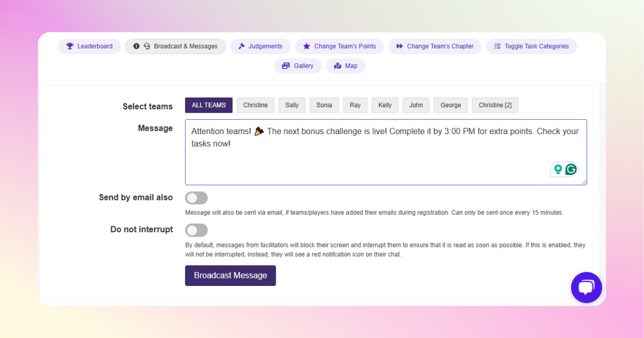Select team Ray
The width and height of the screenshot is (644, 338).
(x=355, y=105)
